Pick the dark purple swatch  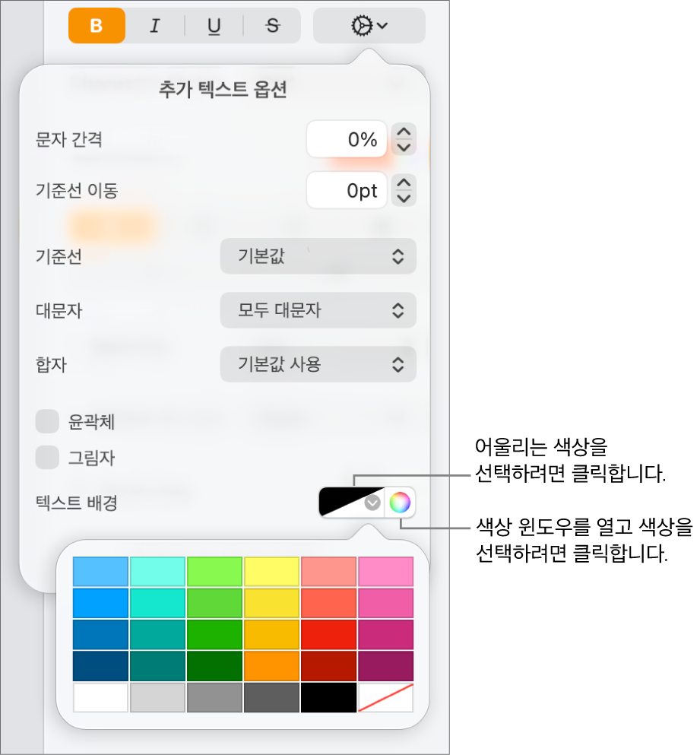(x=385, y=666)
